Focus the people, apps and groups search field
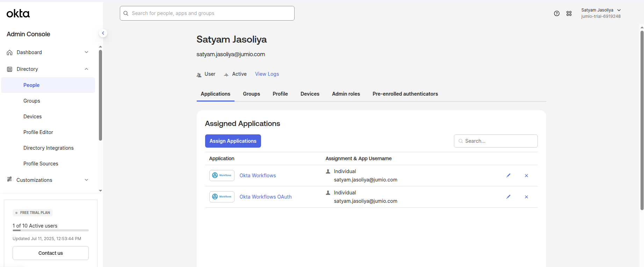The image size is (644, 267). [207, 13]
